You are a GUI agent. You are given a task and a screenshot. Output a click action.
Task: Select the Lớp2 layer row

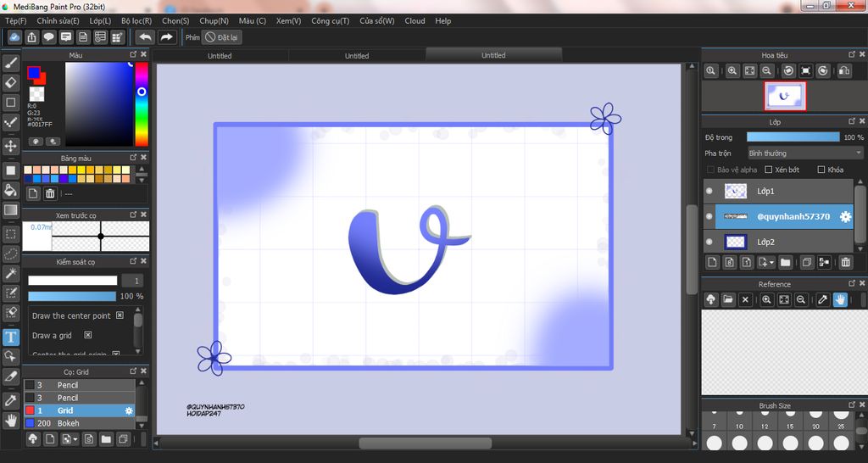[778, 242]
